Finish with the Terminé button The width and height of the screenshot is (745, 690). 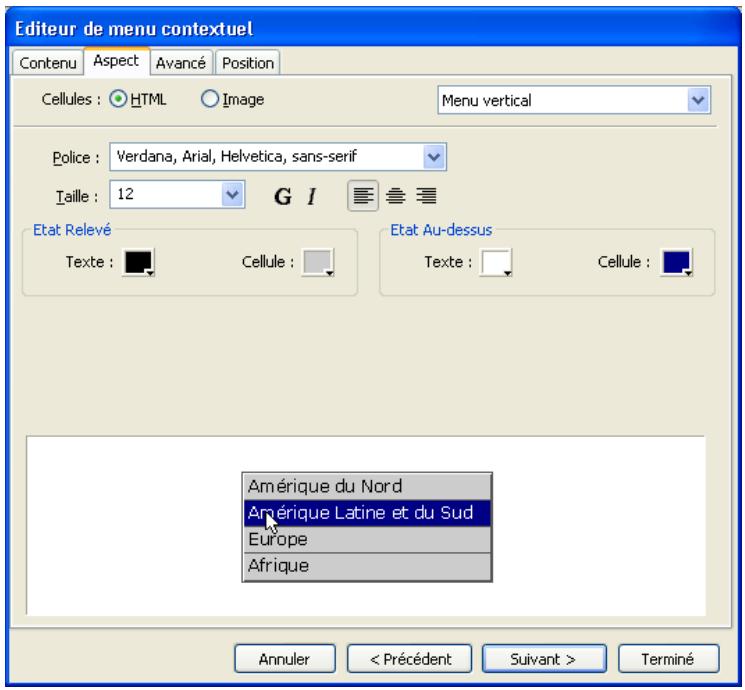pos(668,659)
